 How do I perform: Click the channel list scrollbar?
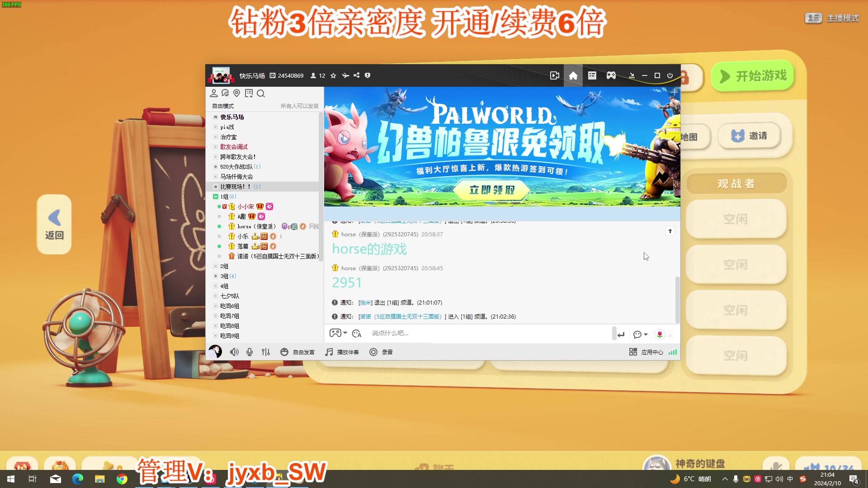coord(321,186)
